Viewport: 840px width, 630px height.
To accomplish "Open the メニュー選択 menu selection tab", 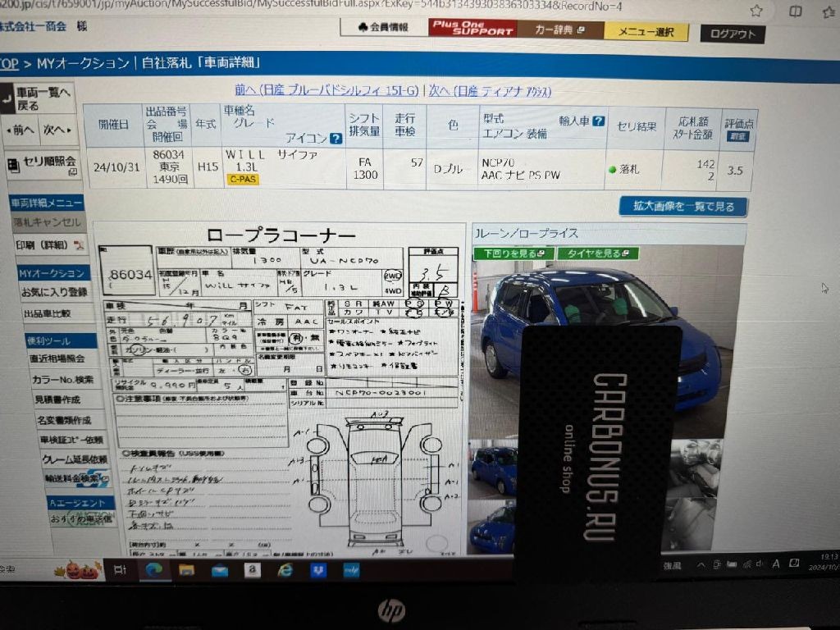I will tap(646, 32).
